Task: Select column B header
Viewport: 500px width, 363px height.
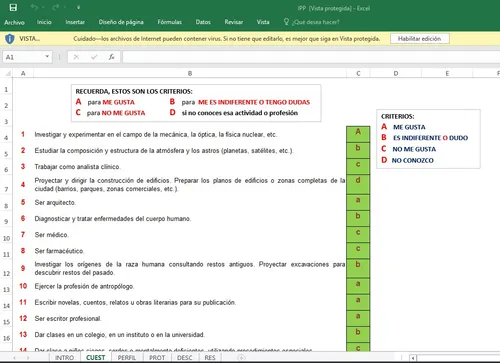Action: [x=190, y=73]
